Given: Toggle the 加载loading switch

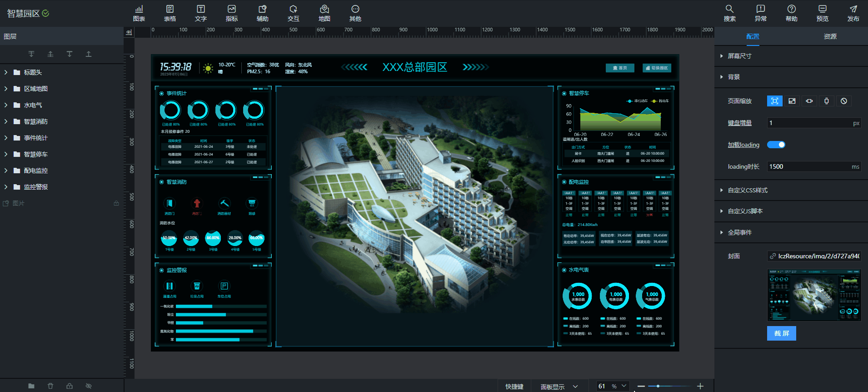Looking at the screenshot, I should (776, 145).
